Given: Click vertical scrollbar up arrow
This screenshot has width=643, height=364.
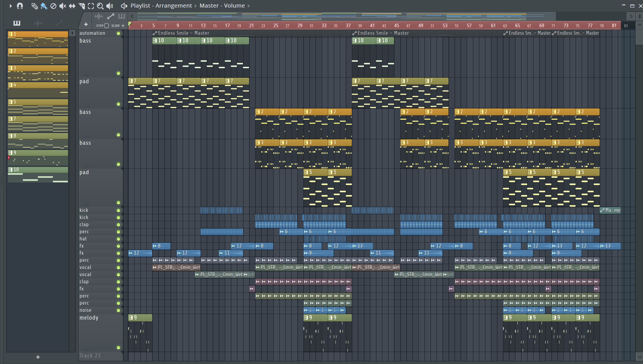Looking at the screenshot, I should click(639, 25).
